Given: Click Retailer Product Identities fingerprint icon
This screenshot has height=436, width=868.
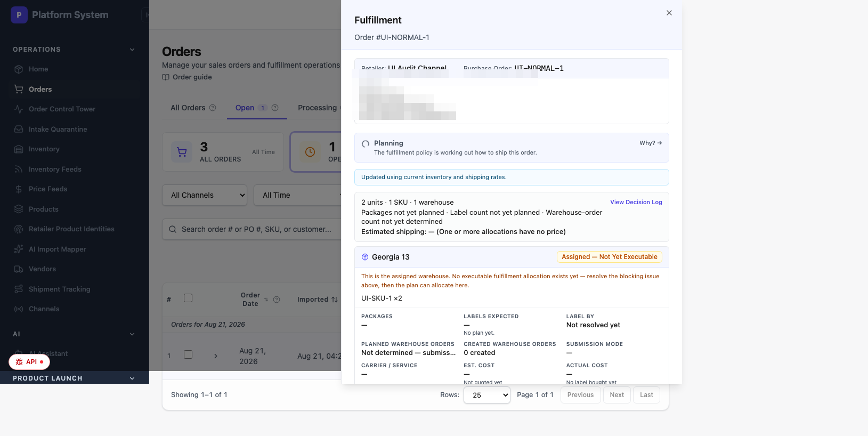Looking at the screenshot, I should [19, 229].
